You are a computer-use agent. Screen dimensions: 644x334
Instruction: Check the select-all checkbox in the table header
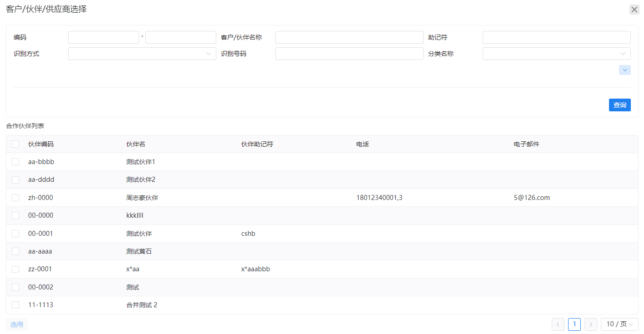tap(15, 144)
